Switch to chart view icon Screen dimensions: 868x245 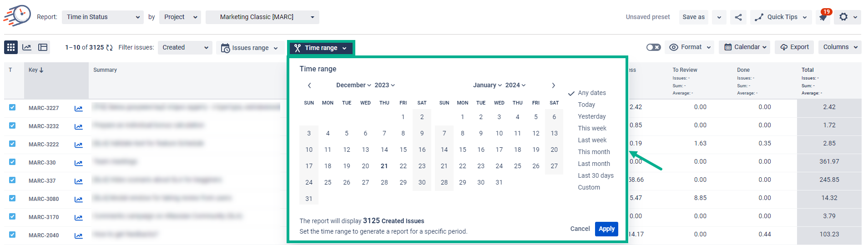tap(27, 47)
